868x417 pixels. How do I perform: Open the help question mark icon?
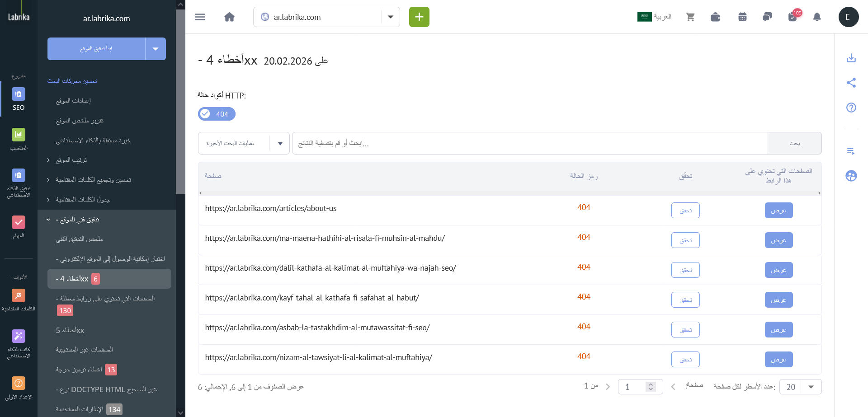[851, 108]
